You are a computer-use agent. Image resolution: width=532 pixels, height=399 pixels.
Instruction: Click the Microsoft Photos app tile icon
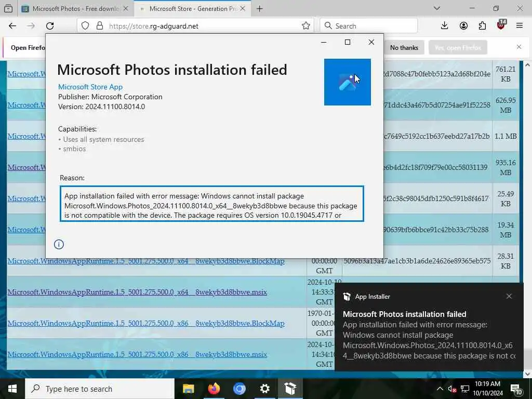coord(348,82)
